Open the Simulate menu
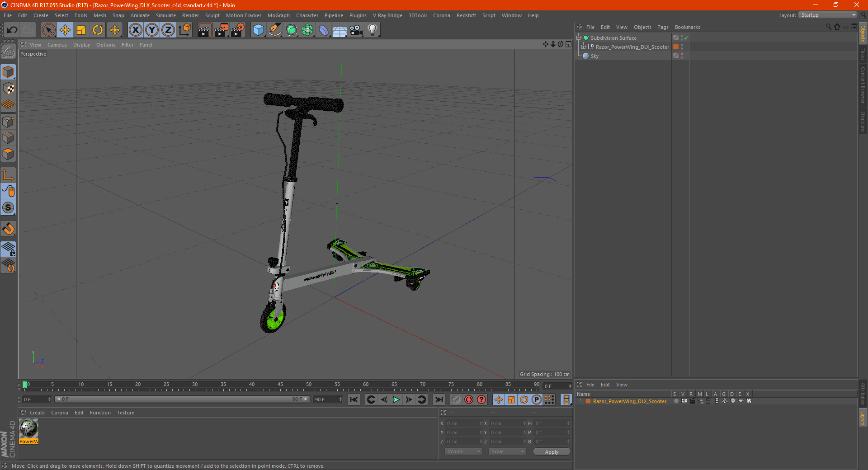This screenshot has height=470, width=868. pyautogui.click(x=166, y=15)
